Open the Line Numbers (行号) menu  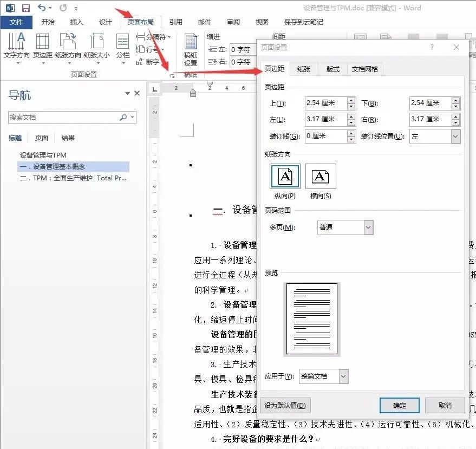click(x=150, y=49)
